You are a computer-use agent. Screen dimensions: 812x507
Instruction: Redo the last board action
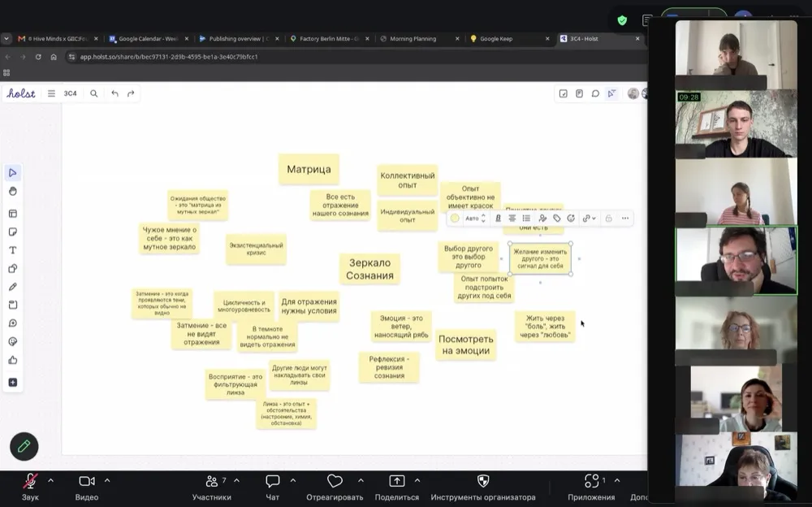click(x=131, y=93)
